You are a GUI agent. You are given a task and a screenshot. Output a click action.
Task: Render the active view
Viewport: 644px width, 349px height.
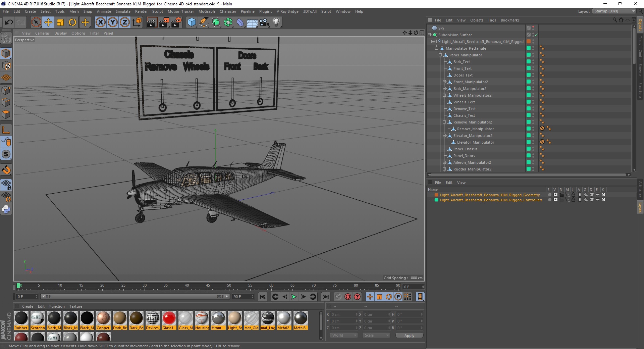tap(152, 22)
